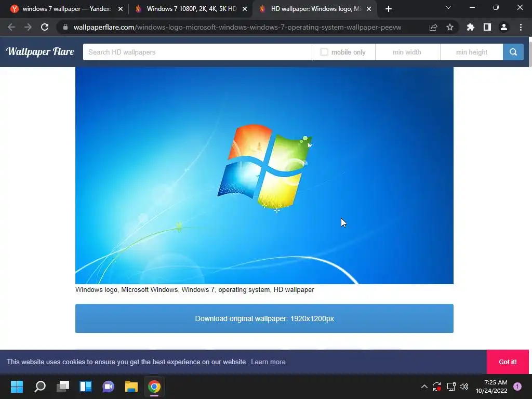The image size is (532, 399).
Task: Share this page icon in address bar
Action: pyautogui.click(x=433, y=27)
